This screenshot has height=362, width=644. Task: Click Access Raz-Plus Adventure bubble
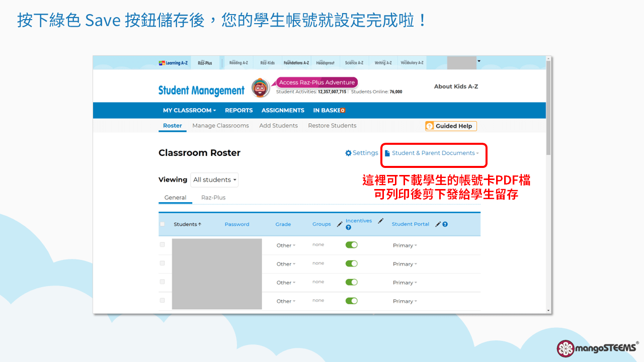317,82
